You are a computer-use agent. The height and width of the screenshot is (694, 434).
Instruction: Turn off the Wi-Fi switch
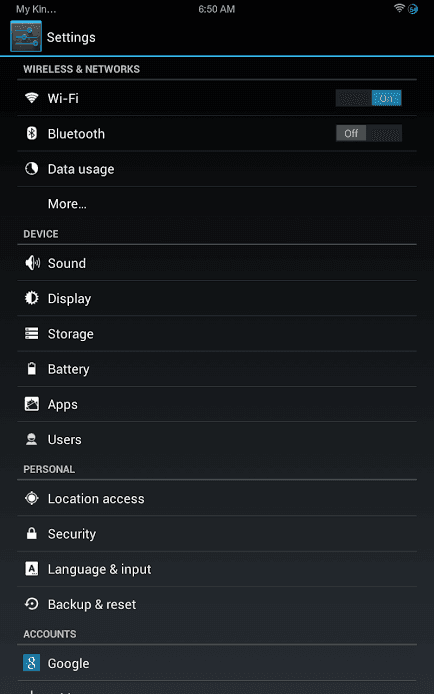(369, 98)
